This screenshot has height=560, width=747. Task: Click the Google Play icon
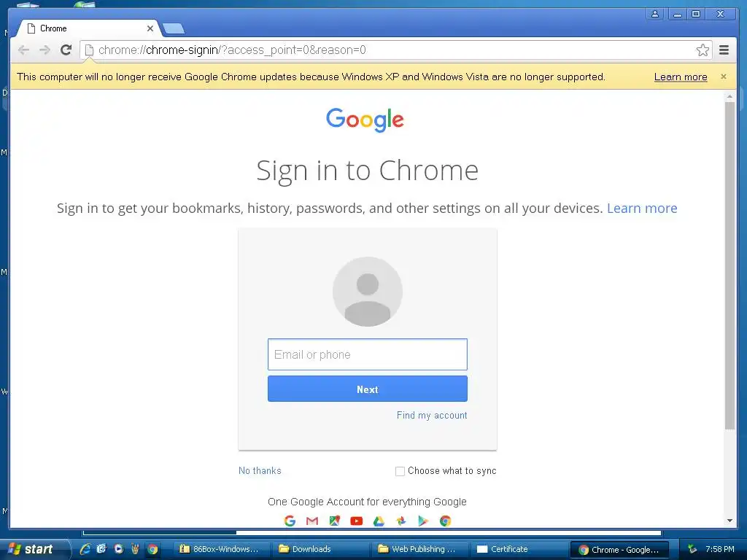tap(423, 521)
